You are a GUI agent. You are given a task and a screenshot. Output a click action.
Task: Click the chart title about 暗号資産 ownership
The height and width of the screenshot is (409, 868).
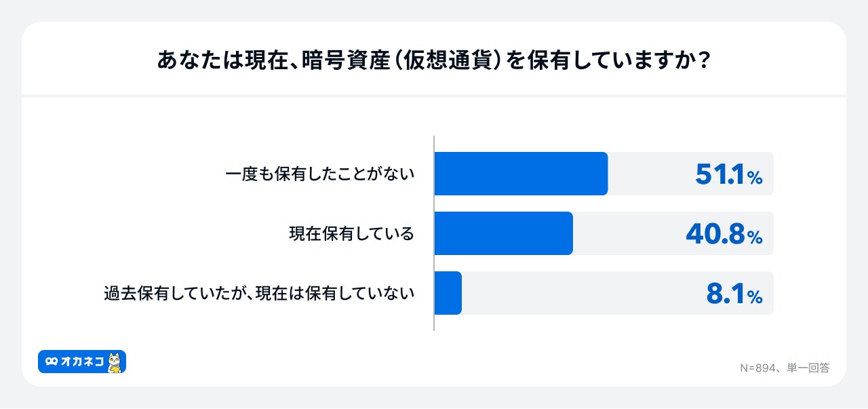pos(433,61)
